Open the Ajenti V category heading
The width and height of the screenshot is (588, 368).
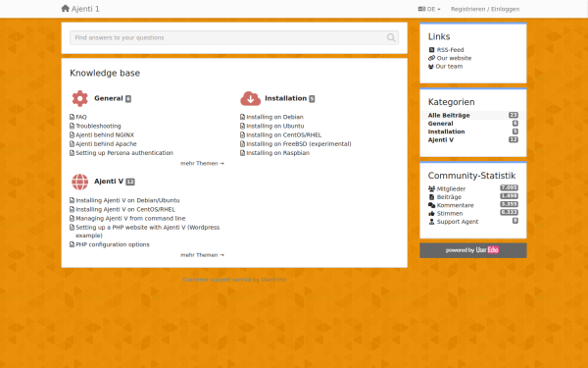[109, 182]
